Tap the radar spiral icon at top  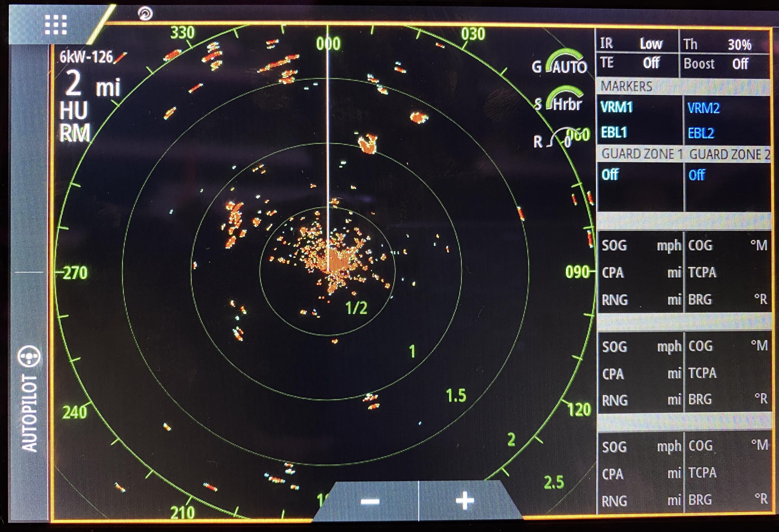tap(145, 14)
